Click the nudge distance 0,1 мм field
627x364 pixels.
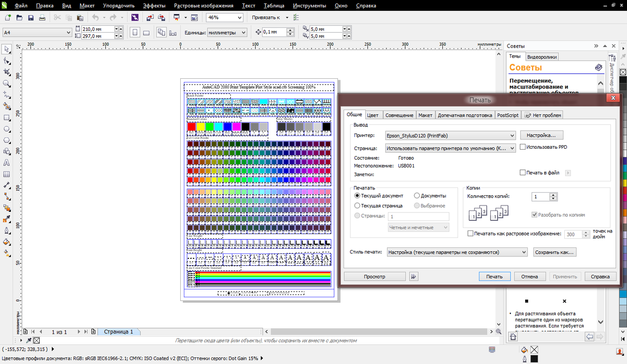[x=274, y=32]
